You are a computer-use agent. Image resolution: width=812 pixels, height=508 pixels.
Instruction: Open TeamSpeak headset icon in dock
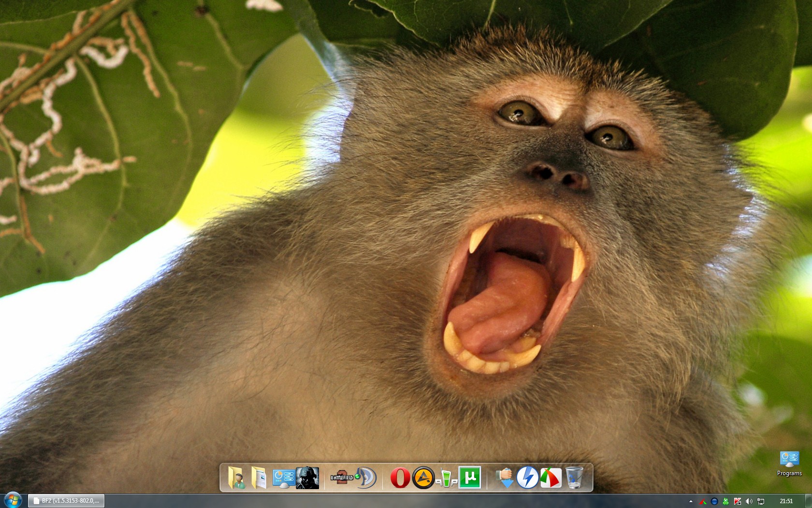(366, 478)
